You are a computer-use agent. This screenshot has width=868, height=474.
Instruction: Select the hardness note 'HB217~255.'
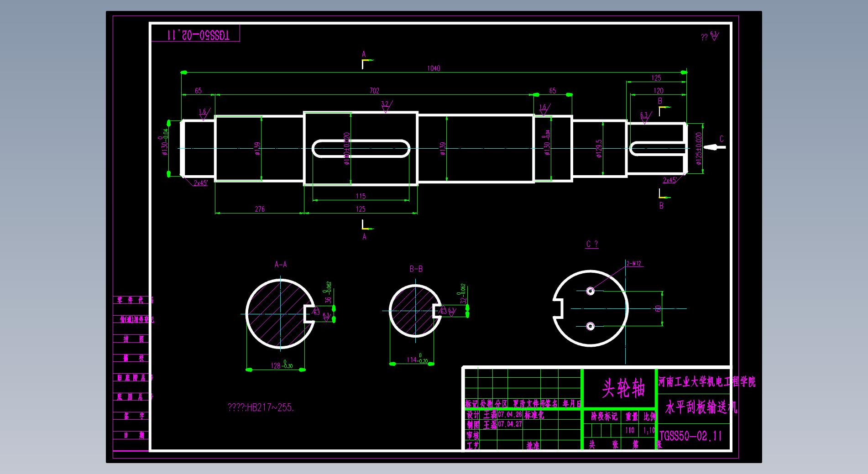(270, 408)
